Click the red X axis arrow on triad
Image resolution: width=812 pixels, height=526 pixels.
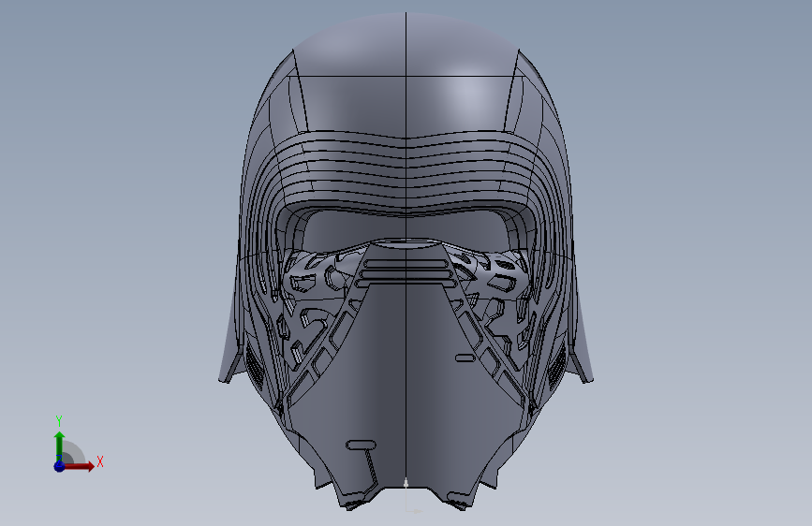[x=78, y=466]
